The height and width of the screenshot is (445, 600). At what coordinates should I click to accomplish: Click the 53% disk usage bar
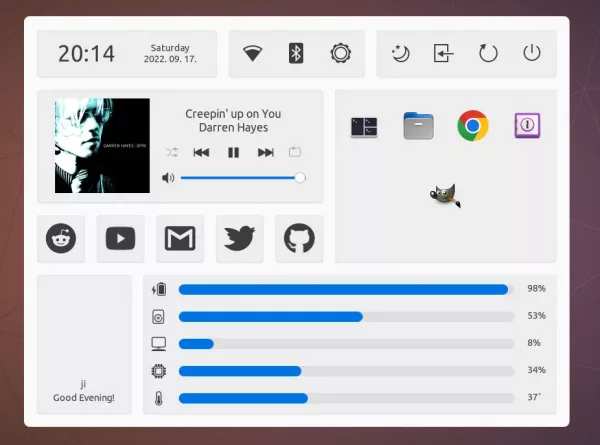coord(346,317)
